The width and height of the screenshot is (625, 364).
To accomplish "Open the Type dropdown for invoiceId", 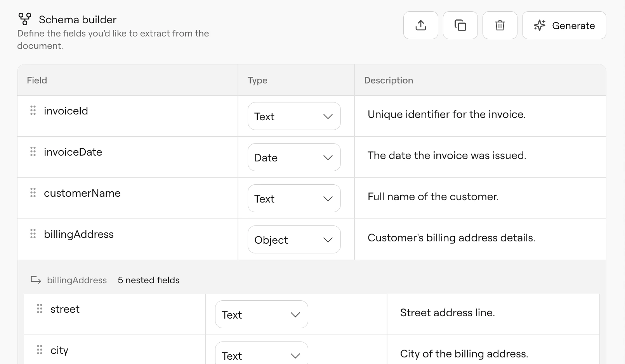I will [294, 116].
